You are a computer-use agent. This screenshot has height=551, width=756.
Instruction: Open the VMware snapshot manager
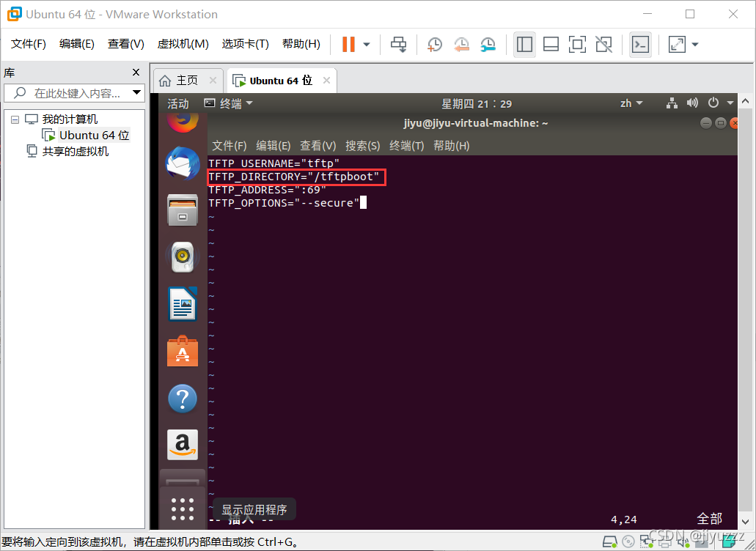(x=488, y=45)
